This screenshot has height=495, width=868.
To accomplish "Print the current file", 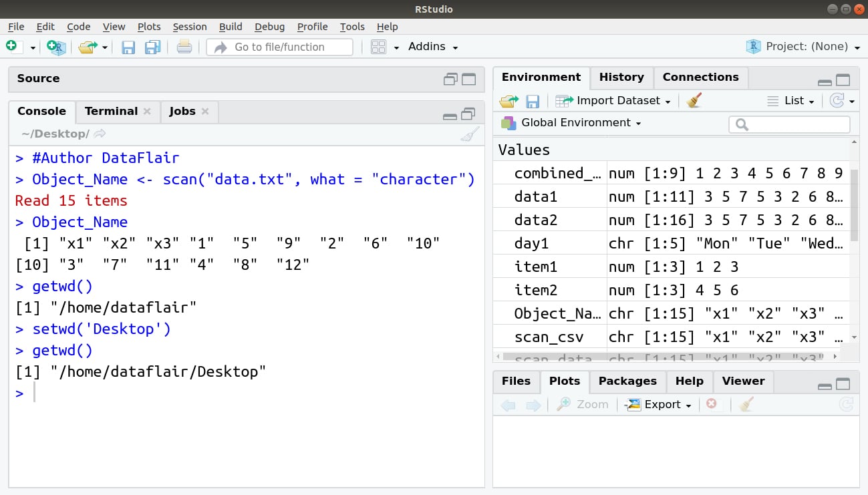I will (x=184, y=46).
